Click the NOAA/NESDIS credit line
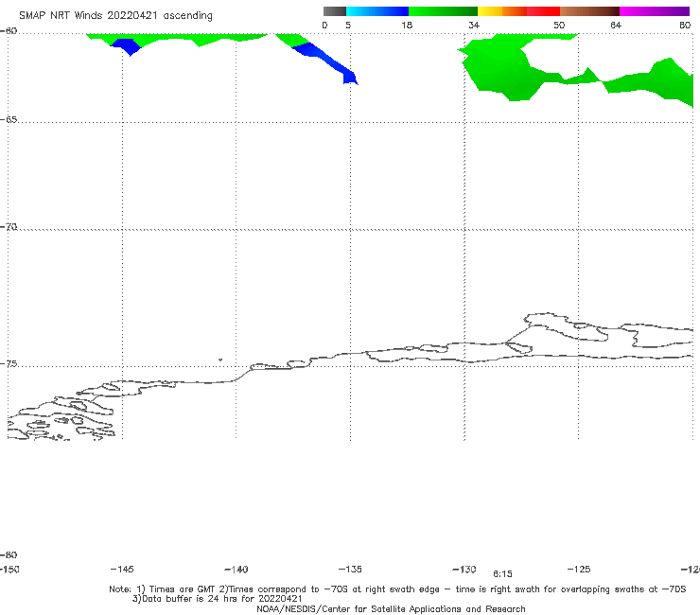The height and width of the screenshot is (615, 700). [391, 609]
